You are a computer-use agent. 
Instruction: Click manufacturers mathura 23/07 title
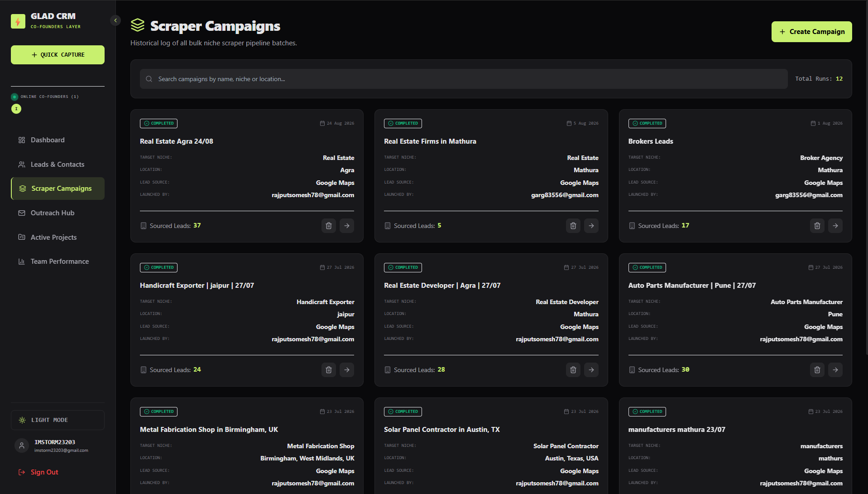click(676, 430)
